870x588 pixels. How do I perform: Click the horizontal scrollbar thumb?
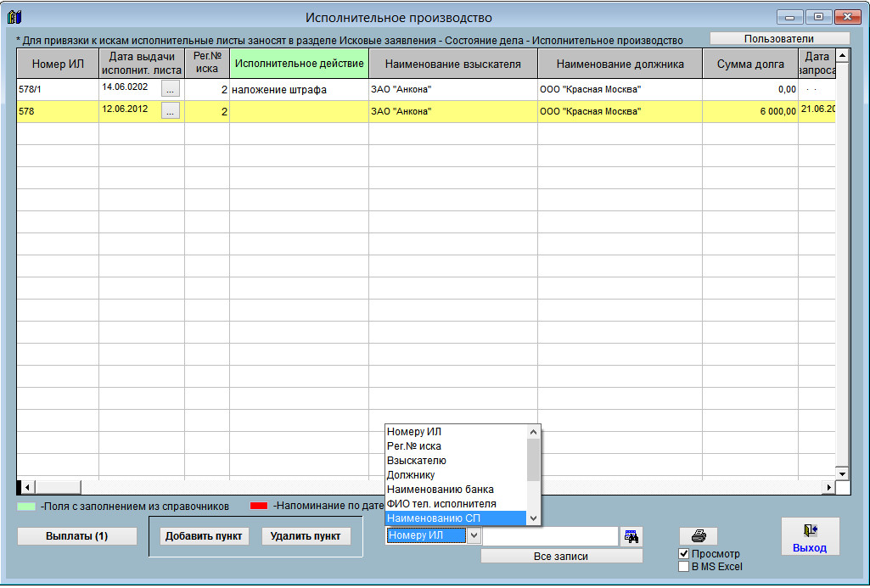pyautogui.click(x=58, y=487)
